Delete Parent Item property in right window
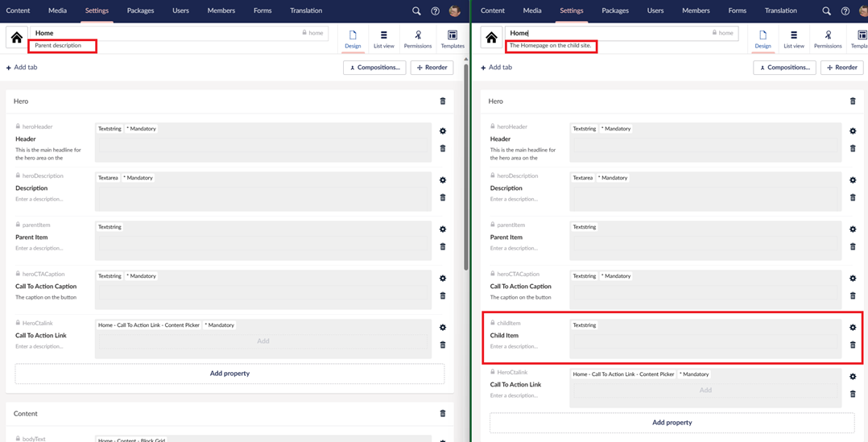Image resolution: width=868 pixels, height=442 pixels. [853, 246]
